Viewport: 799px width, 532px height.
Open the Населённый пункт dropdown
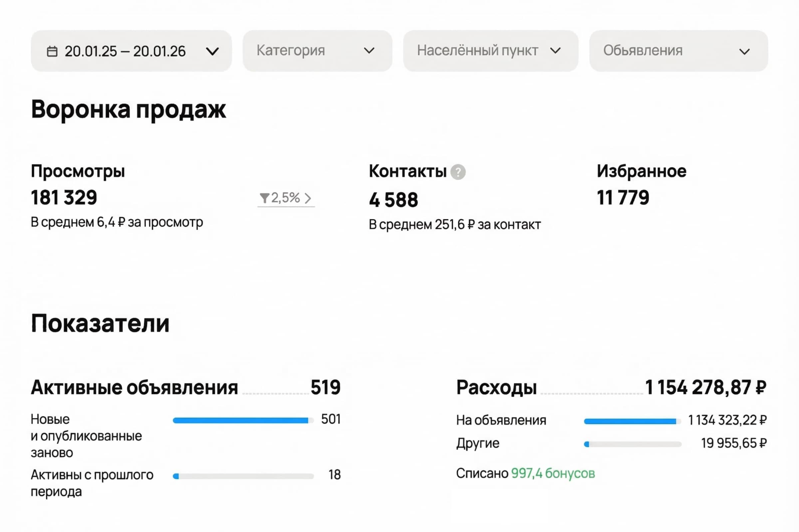click(x=490, y=51)
